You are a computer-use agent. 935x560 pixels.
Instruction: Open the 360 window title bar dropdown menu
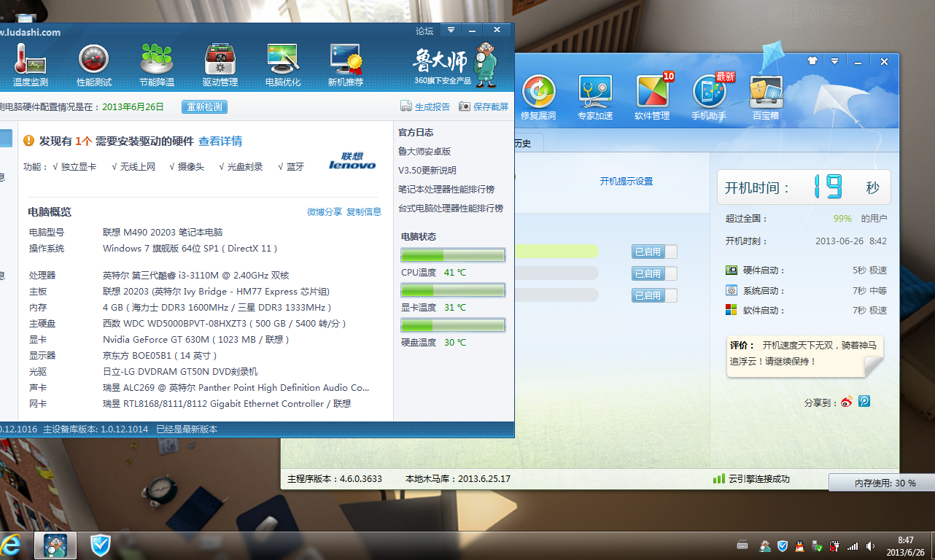tap(834, 61)
